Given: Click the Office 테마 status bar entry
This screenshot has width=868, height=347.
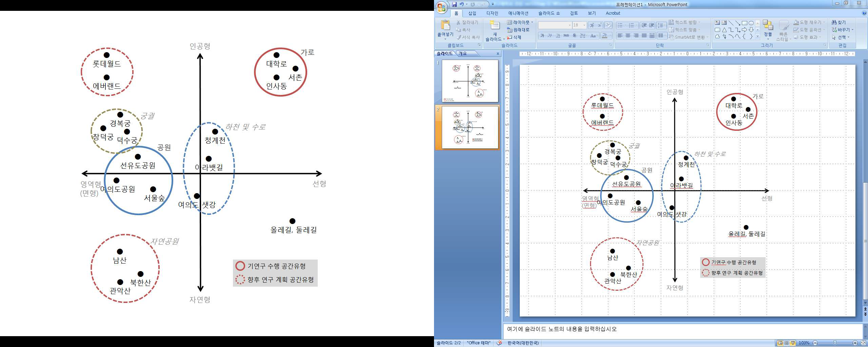Looking at the screenshot, I should pos(479,343).
